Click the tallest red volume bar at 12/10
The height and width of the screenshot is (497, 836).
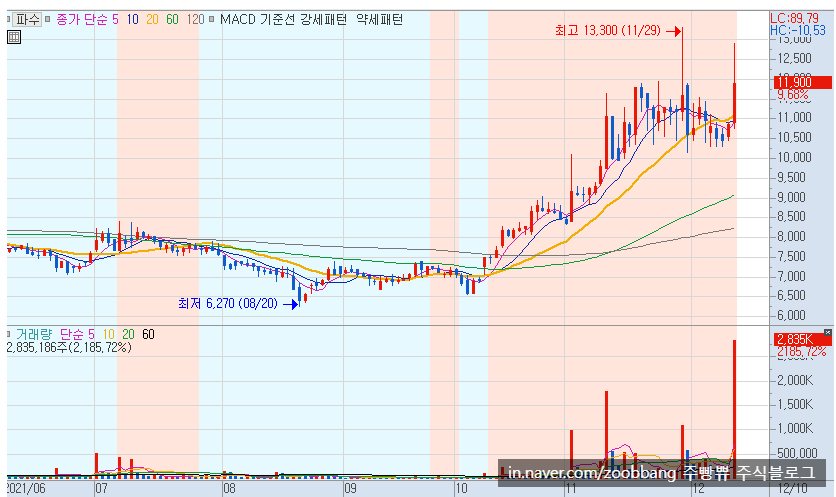point(734,408)
